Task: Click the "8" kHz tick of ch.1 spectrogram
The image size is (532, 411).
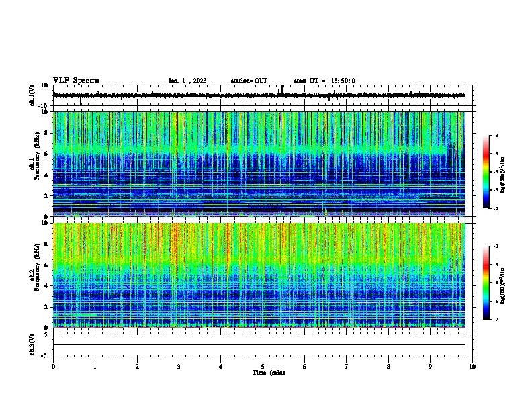Action: click(47, 133)
